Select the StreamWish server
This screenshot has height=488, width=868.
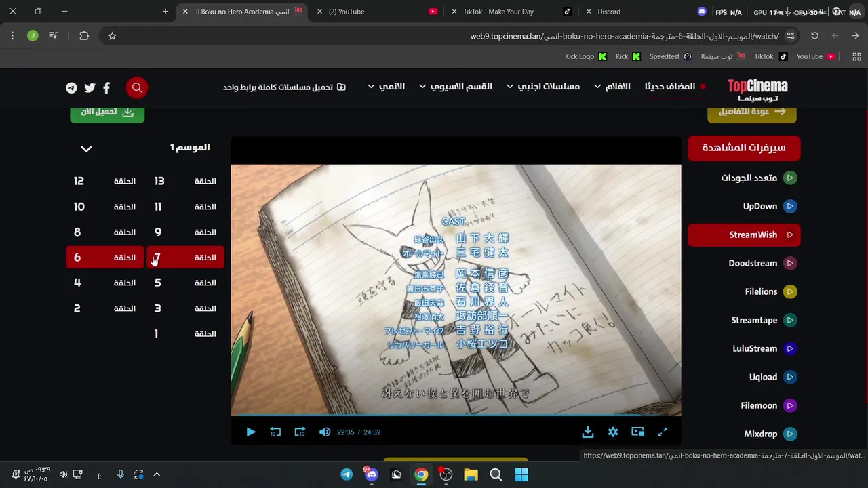pyautogui.click(x=744, y=235)
